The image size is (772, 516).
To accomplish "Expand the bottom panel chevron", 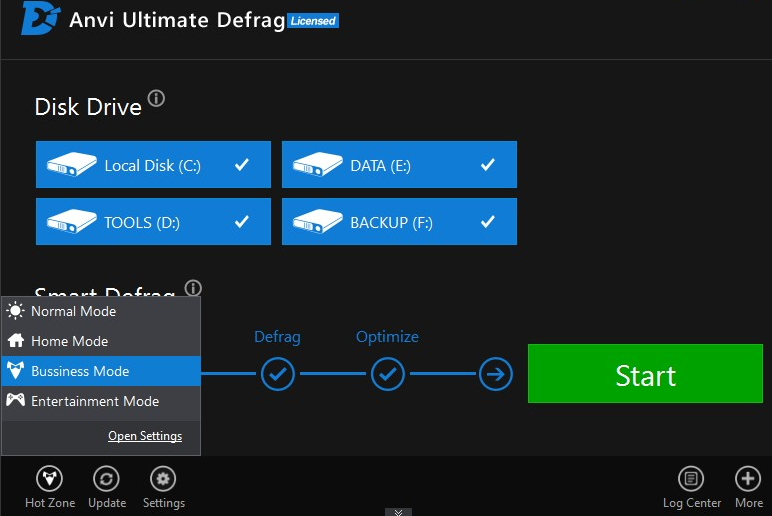I will (x=398, y=511).
